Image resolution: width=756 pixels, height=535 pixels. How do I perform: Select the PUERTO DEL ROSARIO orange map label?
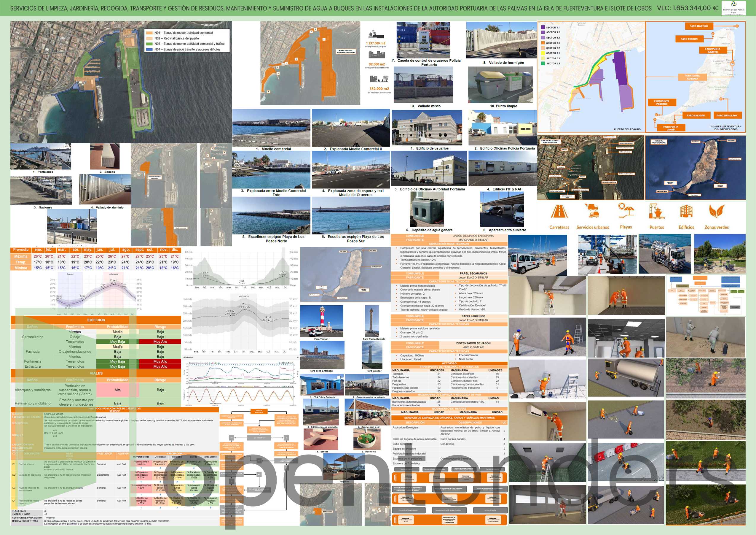[692, 77]
